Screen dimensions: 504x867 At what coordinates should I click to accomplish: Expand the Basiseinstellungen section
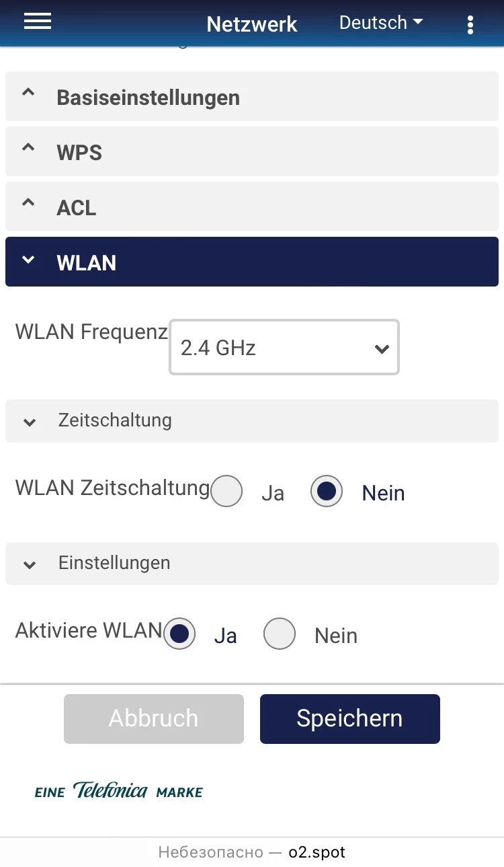(148, 98)
